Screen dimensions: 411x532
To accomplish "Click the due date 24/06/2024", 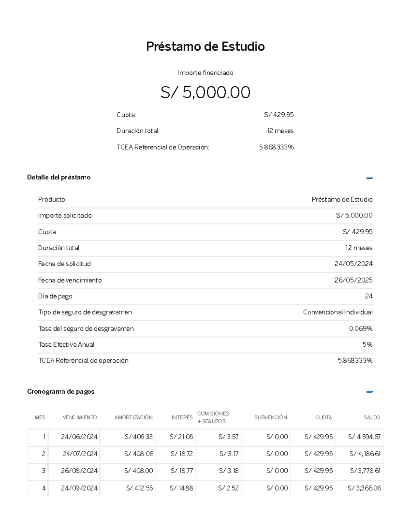I will tap(79, 437).
